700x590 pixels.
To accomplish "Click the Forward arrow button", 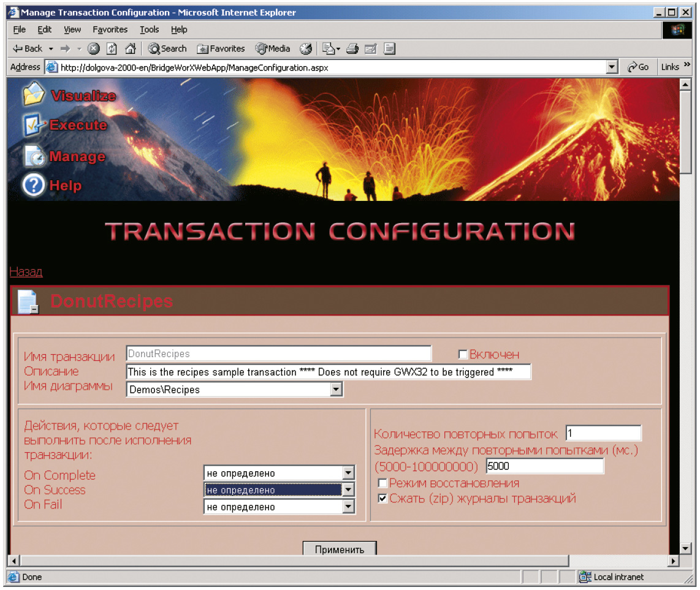I will 65,48.
